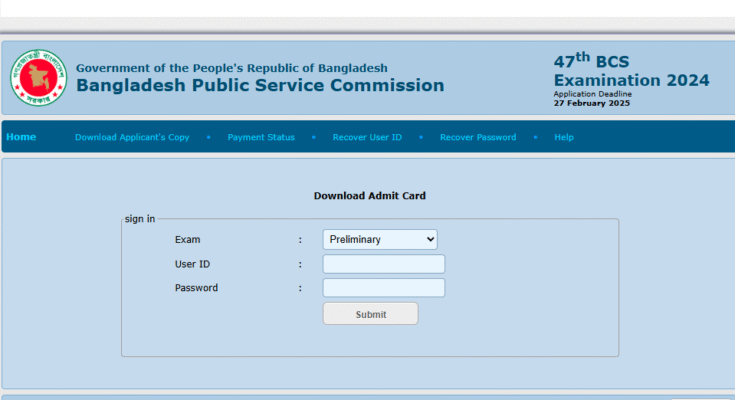Click the sign in legend text
735x400 pixels.
tap(140, 219)
